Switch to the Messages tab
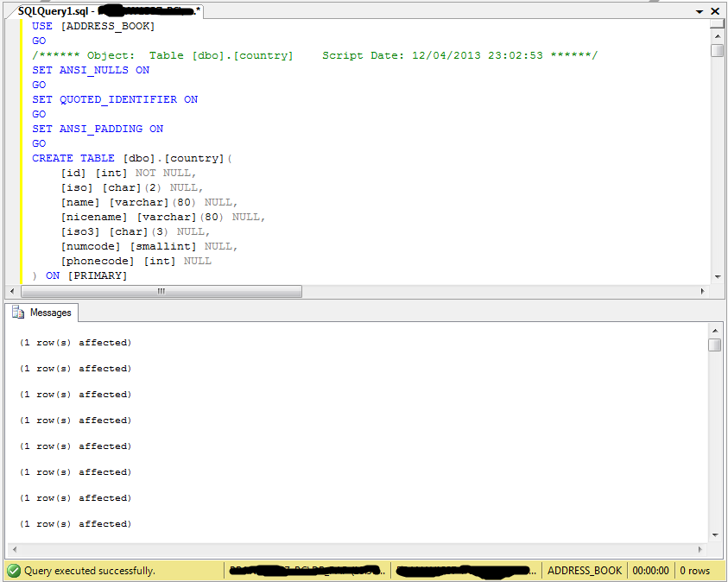The image size is (728, 582). point(49,313)
